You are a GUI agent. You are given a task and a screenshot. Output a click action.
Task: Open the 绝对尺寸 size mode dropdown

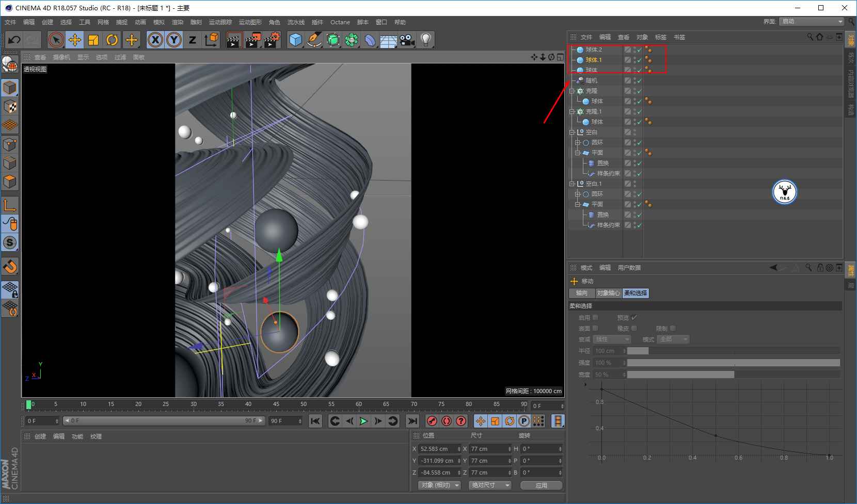point(490,485)
